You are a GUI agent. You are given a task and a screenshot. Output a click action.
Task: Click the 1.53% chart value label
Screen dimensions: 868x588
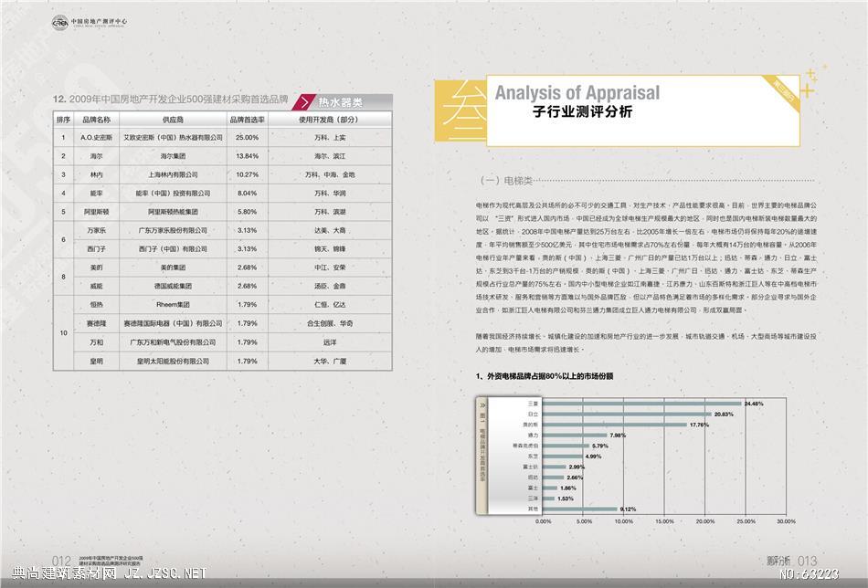[x=566, y=499]
